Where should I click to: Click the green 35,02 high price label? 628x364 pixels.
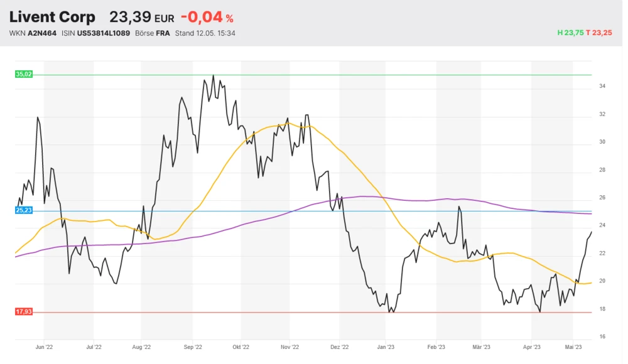pyautogui.click(x=23, y=74)
